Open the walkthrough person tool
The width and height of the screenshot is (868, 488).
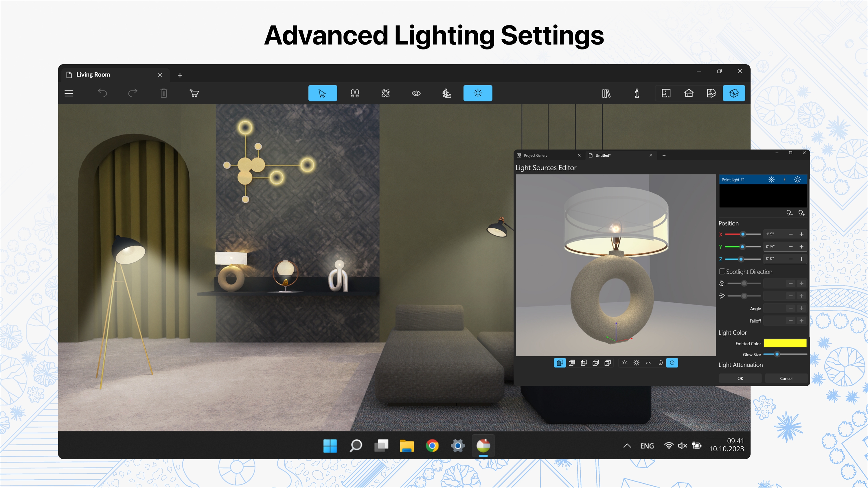pyautogui.click(x=446, y=93)
